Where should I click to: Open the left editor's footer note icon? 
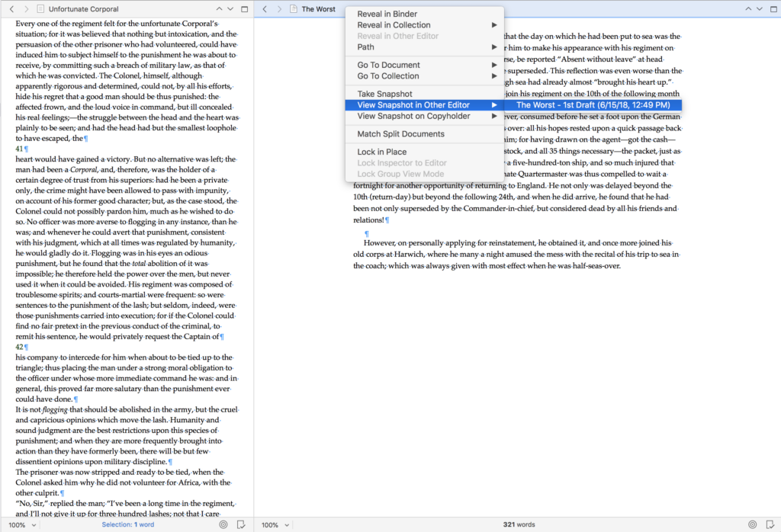click(241, 524)
